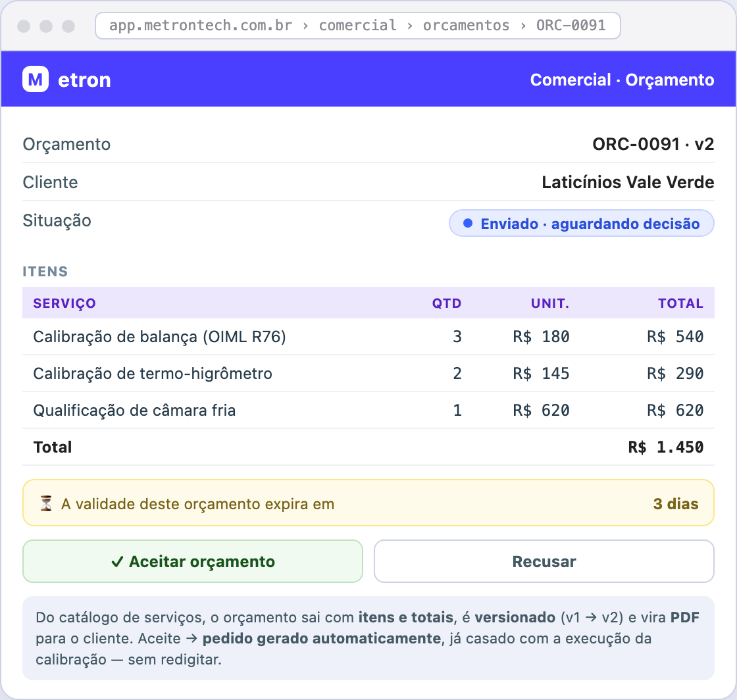Accept the quote with Aceitar orçamento
This screenshot has height=700, width=737.
[193, 561]
